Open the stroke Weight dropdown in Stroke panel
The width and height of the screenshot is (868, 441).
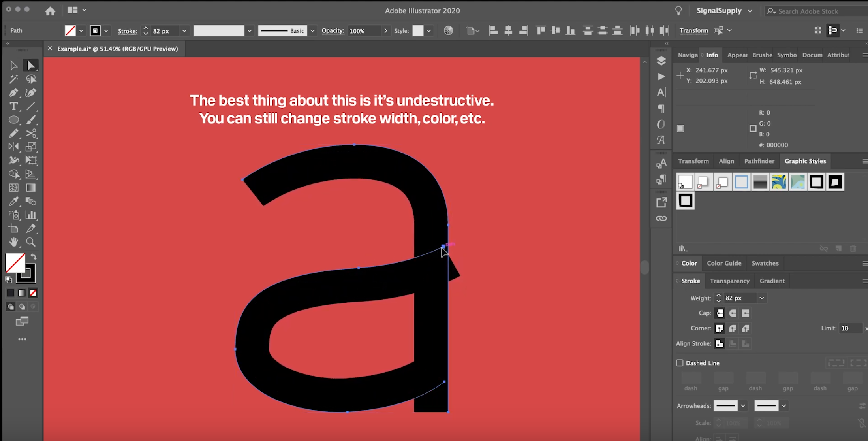[762, 298]
